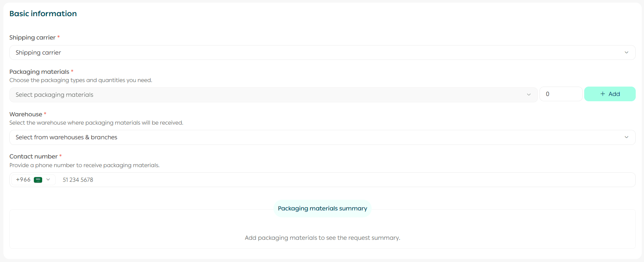Click the Packaging materials summary badge

322,209
